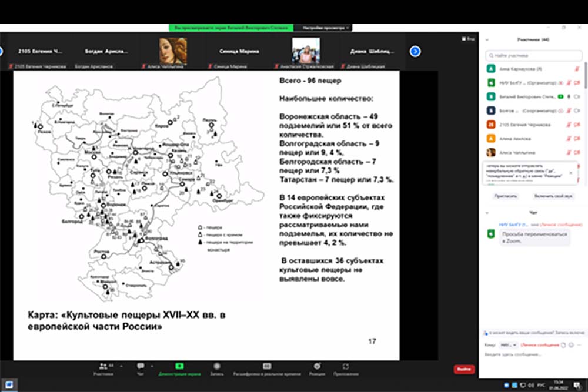Click the Invite button in participants panel
The image size is (588, 392).
click(502, 196)
